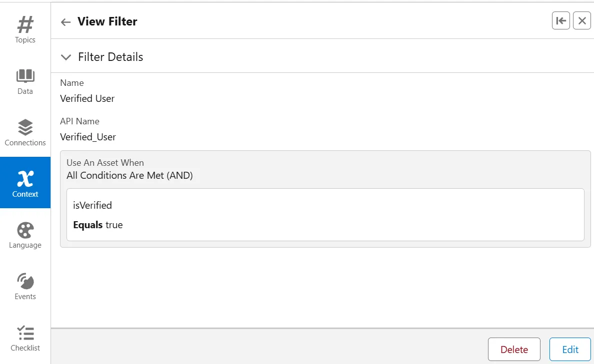Collapse the panel with the dock icon
Viewport: 594px width, 364px height.
(x=561, y=20)
